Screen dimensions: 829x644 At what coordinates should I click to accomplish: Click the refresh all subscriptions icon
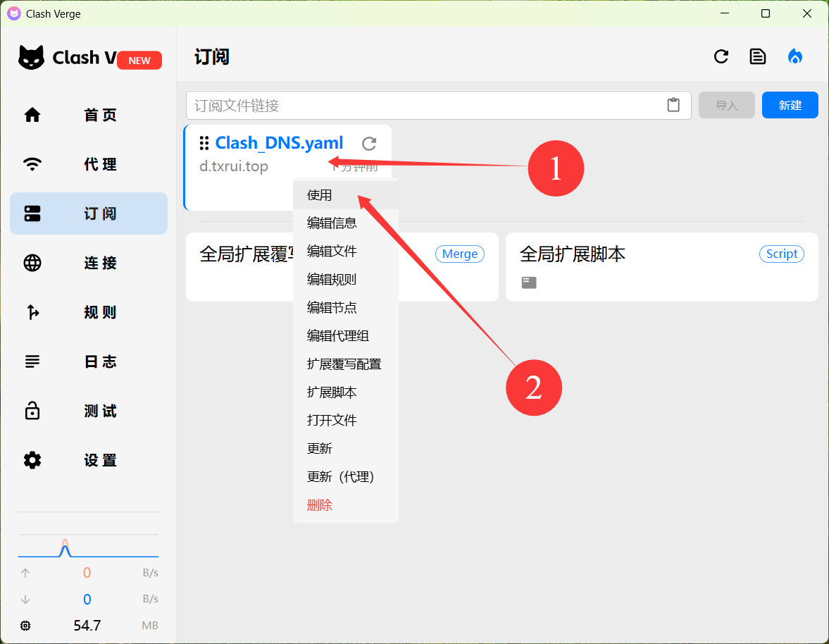pos(721,57)
